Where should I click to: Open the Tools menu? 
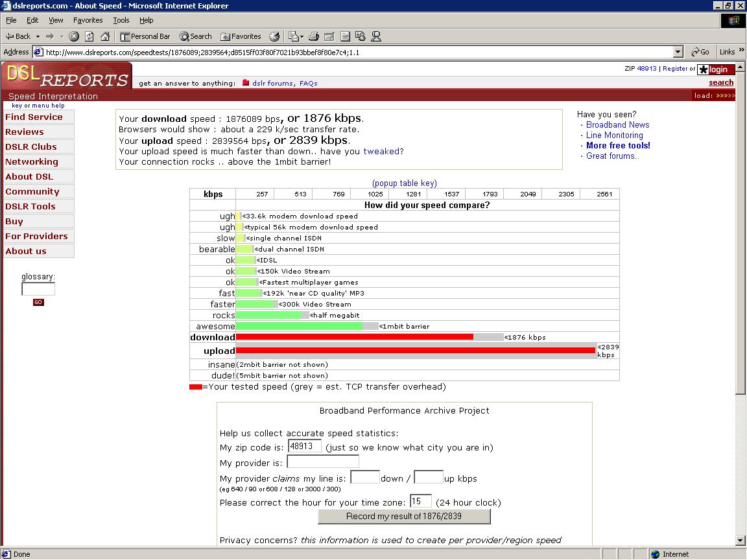pos(121,20)
